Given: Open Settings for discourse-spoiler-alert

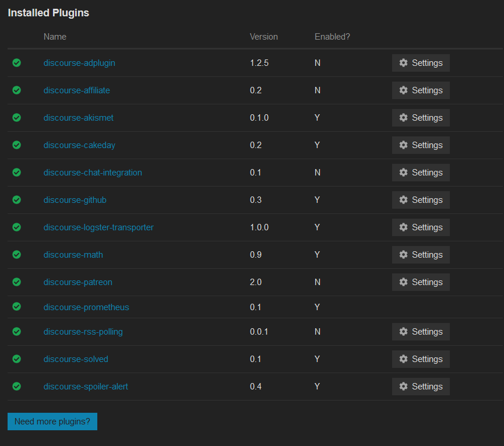Looking at the screenshot, I should click(x=421, y=386).
